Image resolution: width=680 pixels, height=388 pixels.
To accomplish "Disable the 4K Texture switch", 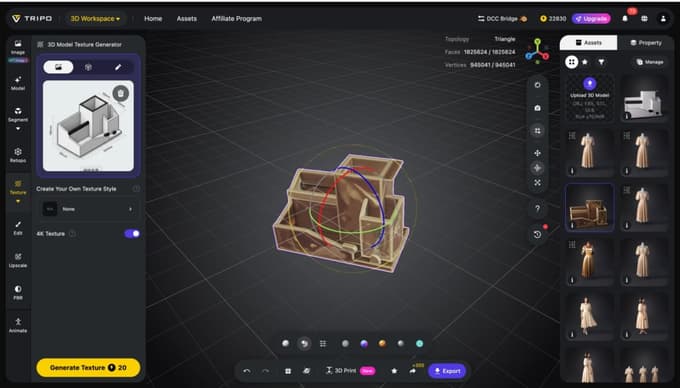I will (132, 234).
